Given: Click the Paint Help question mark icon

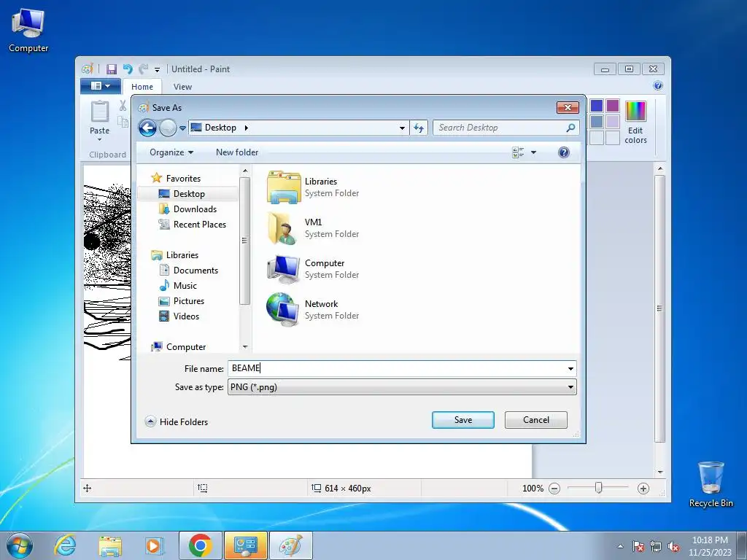Looking at the screenshot, I should point(658,86).
